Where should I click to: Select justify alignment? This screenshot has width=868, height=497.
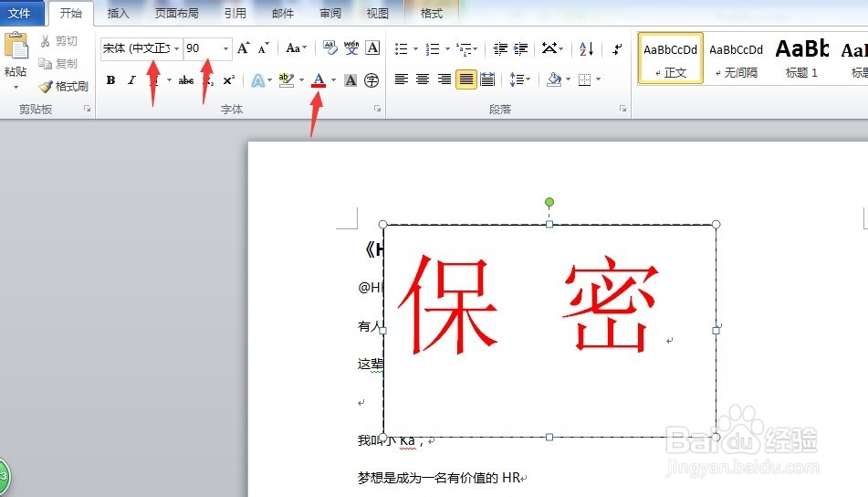(x=466, y=80)
